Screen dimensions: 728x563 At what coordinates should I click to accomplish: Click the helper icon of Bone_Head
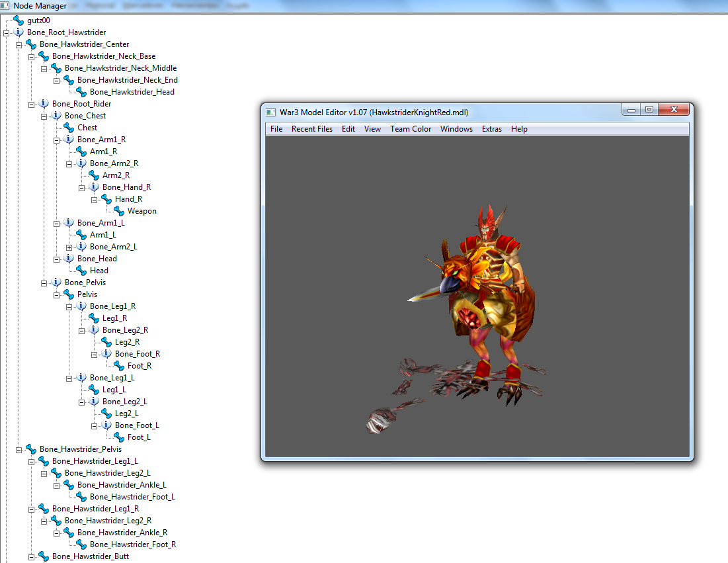tap(69, 259)
